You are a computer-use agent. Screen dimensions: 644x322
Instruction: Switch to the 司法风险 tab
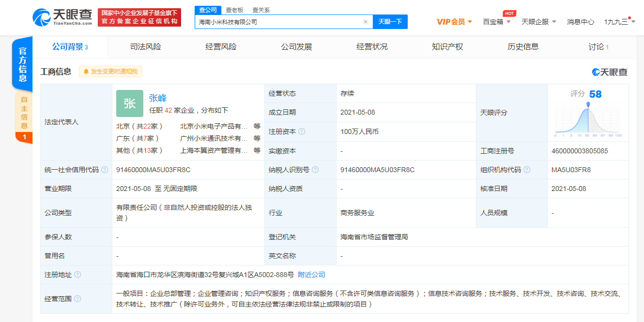(145, 47)
